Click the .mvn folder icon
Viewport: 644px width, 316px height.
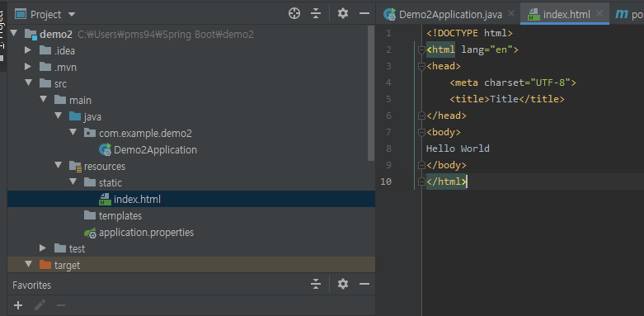45,67
